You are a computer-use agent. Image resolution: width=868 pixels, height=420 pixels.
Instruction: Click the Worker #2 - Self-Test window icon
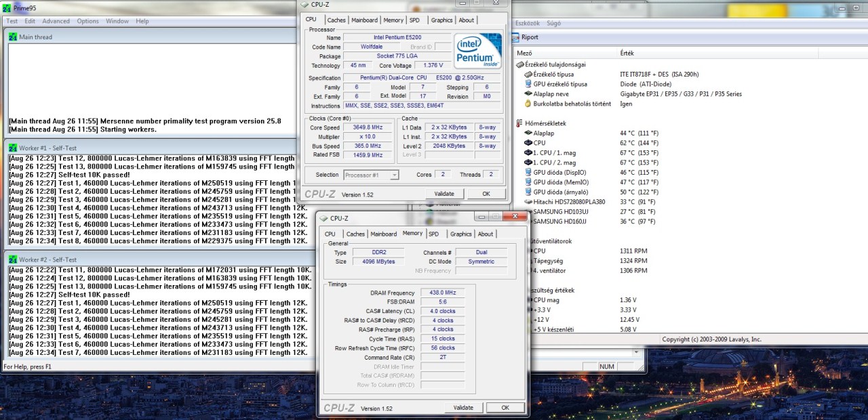coord(13,259)
